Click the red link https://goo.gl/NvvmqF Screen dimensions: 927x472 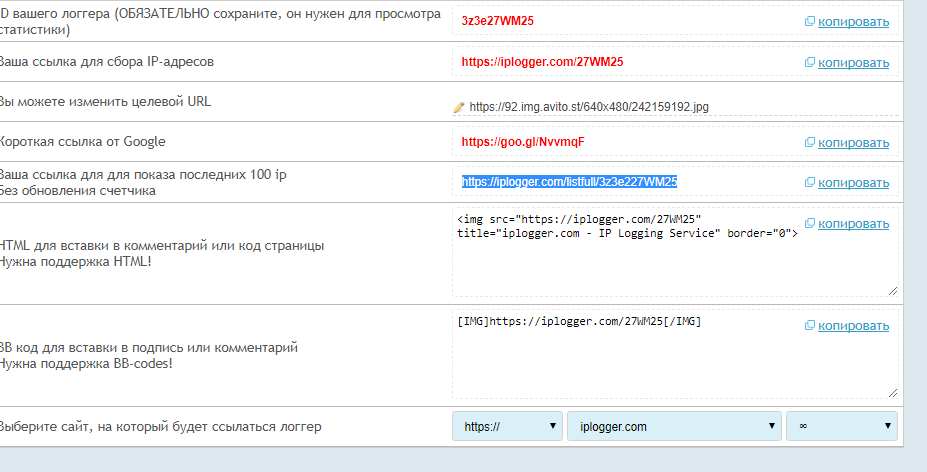tap(523, 142)
